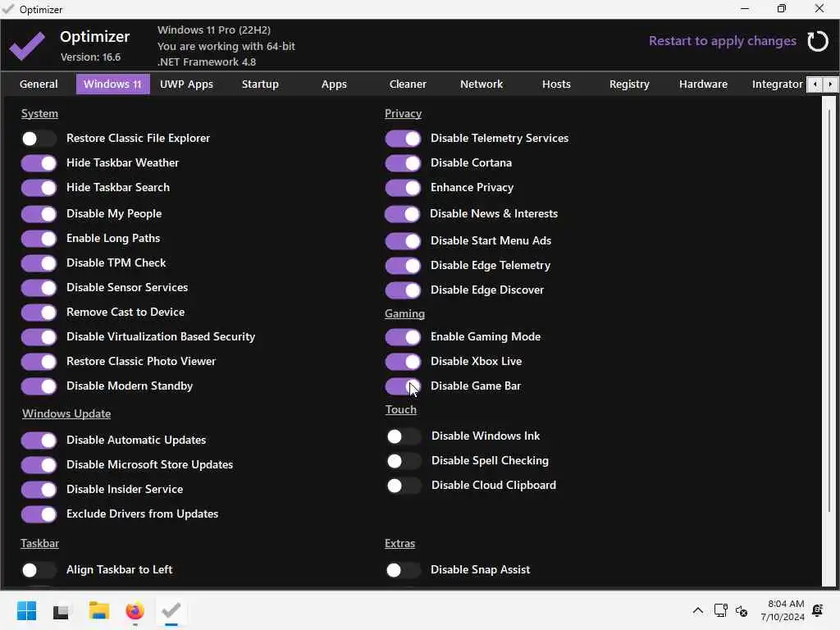Toggle Disable Game Bar switch
Screen dimensions: 840x630
click(403, 387)
